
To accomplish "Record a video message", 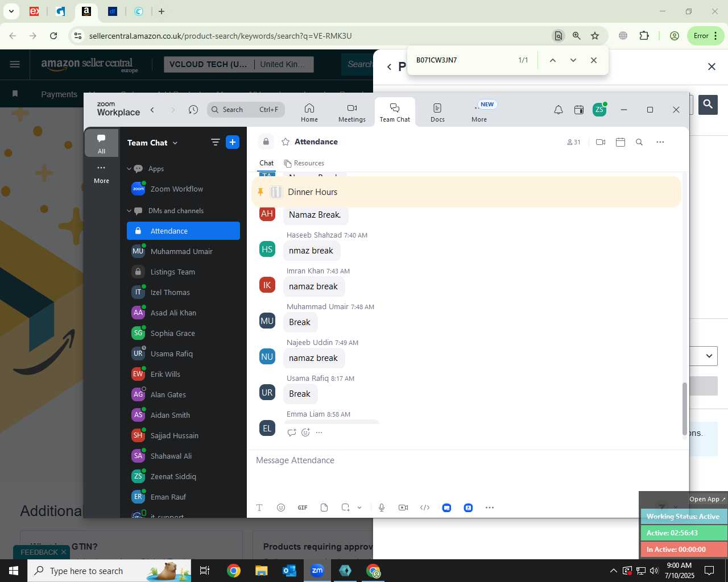I will 403,508.
